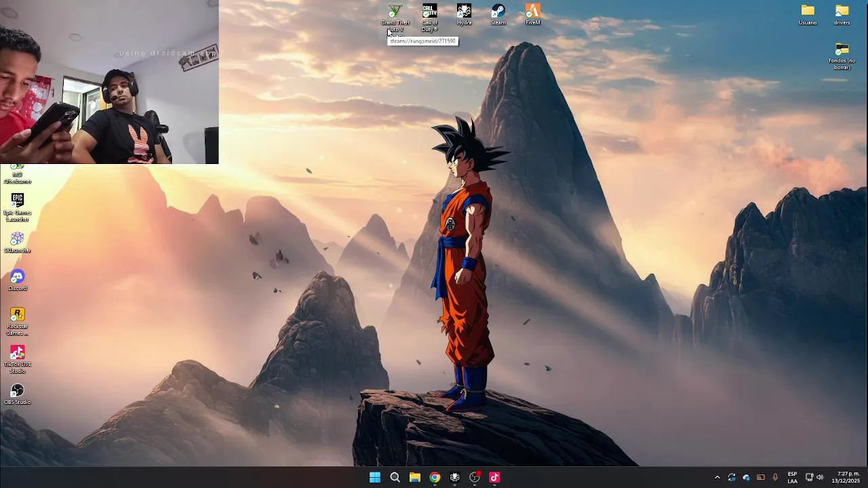Click the microphone tray icon
Screen dimensions: 868x488
point(775,477)
